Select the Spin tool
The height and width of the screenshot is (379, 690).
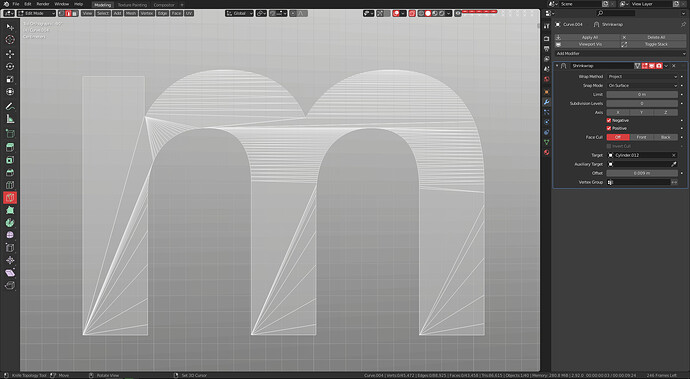point(10,223)
